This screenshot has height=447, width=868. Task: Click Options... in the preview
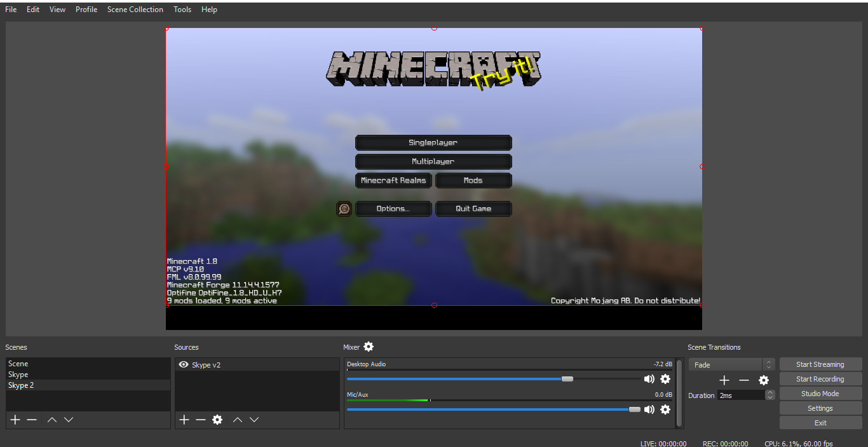(x=393, y=209)
